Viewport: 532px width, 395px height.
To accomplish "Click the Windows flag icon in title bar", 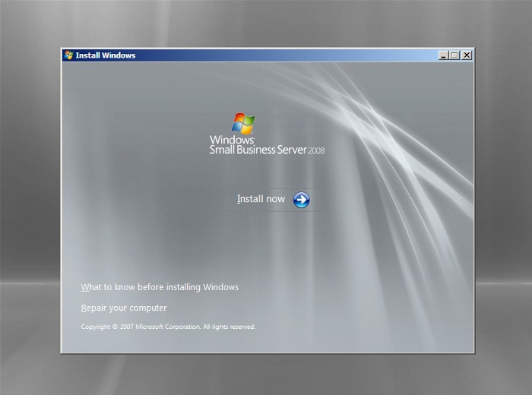I will 68,55.
